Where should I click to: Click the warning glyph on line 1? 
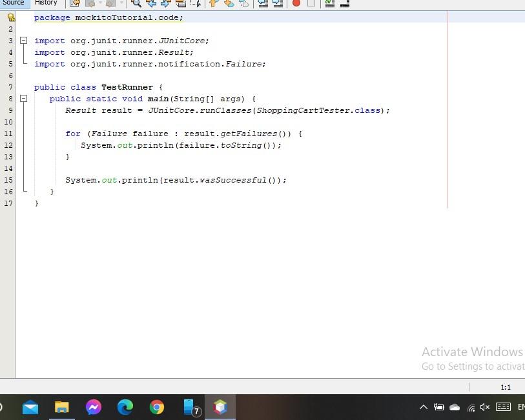(x=11, y=17)
